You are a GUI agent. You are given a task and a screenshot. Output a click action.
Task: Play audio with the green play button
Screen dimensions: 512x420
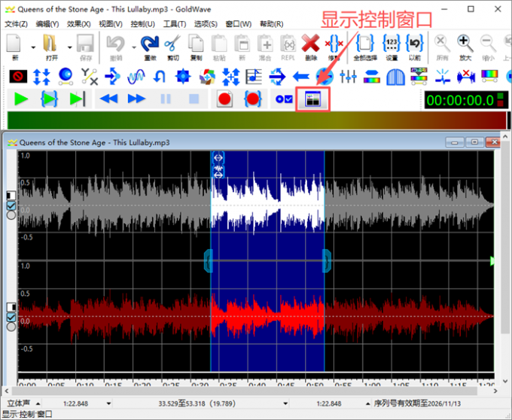coord(21,99)
